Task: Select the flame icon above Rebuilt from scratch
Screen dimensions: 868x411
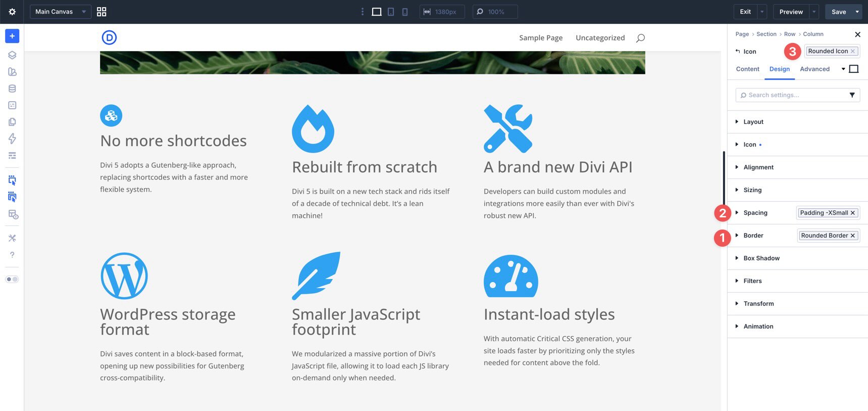Action: pyautogui.click(x=313, y=128)
